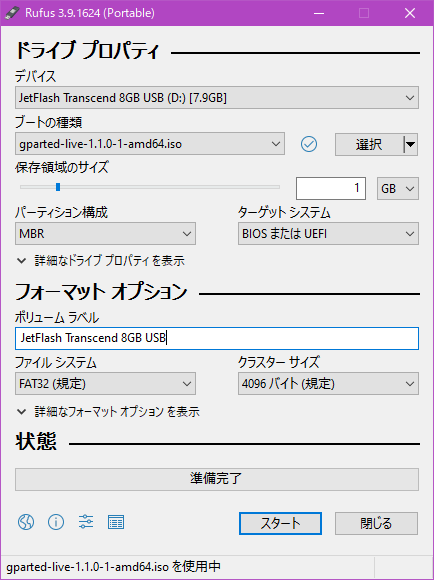
Task: Click the 保存領域のサイズ slider track
Action: (x=150, y=187)
